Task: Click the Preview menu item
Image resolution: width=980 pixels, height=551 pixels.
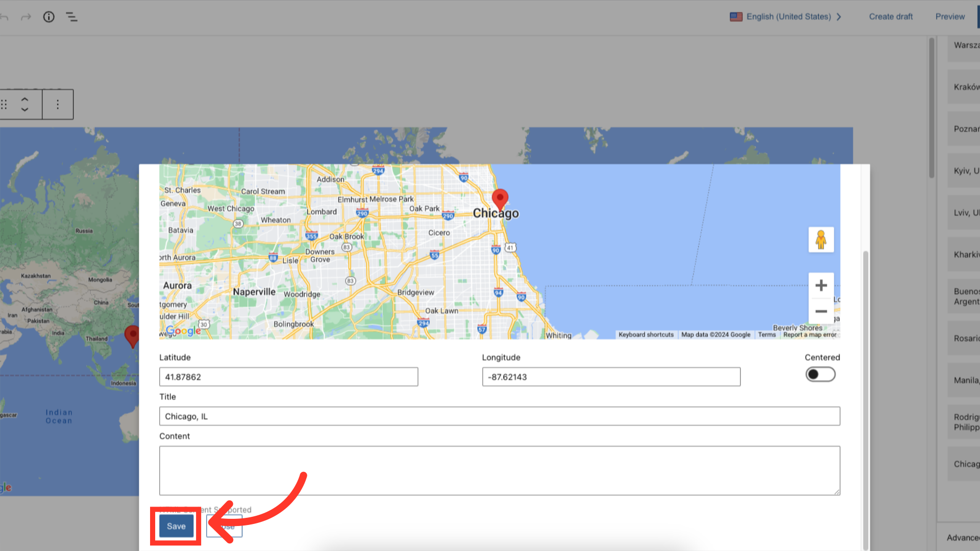Action: pos(950,17)
